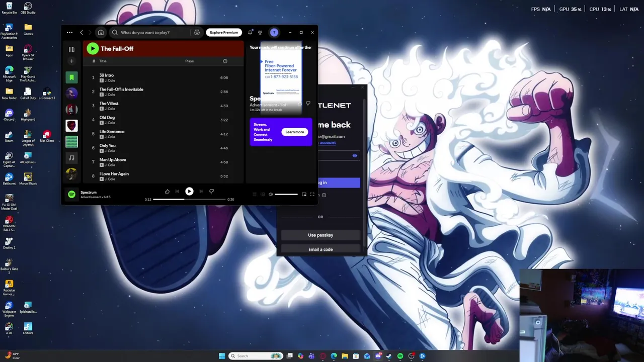Open L-Connect 3 desktop icon
Screen dimensions: 644x362
(x=47, y=94)
